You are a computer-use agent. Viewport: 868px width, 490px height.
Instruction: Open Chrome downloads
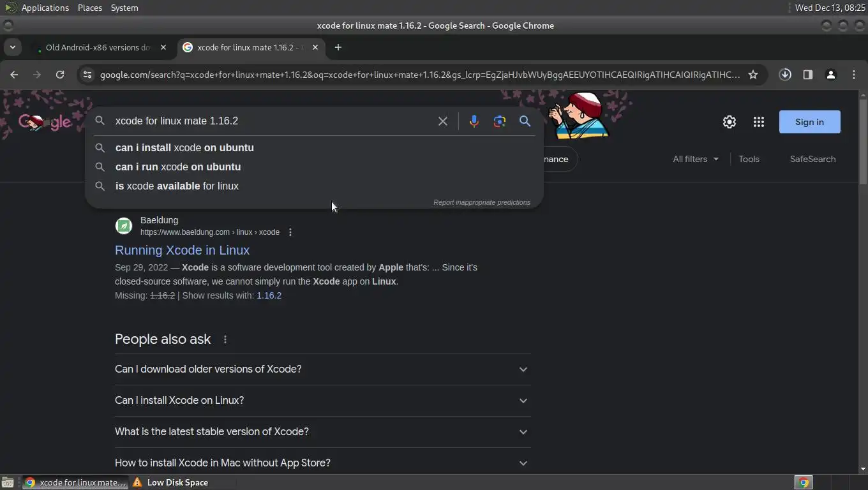pyautogui.click(x=785, y=75)
